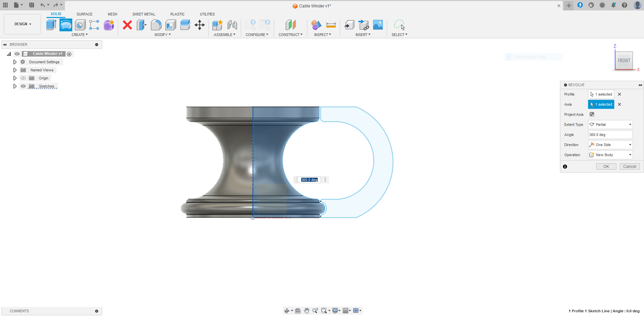This screenshot has height=316, width=644.
Task: Open the Create Form purple icon
Action: click(109, 25)
